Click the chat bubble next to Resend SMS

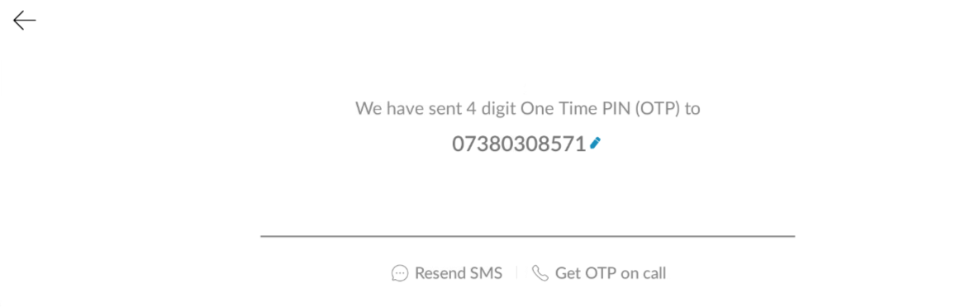click(399, 273)
